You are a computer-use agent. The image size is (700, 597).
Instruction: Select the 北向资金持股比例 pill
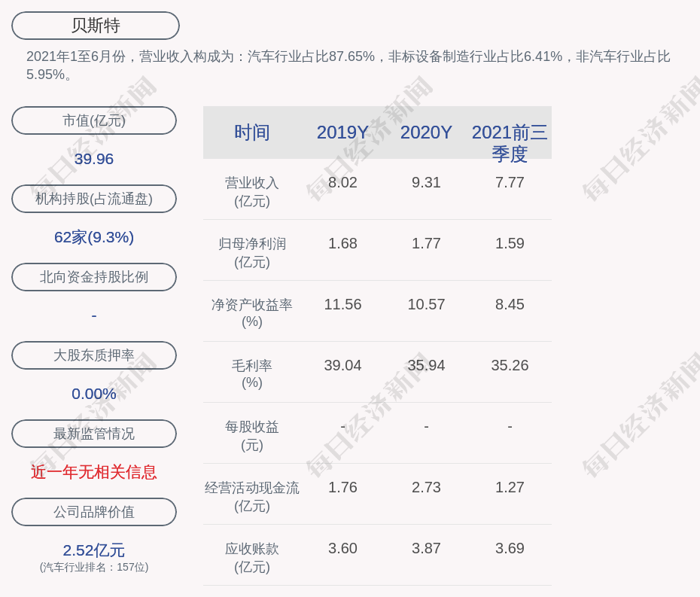click(x=94, y=277)
